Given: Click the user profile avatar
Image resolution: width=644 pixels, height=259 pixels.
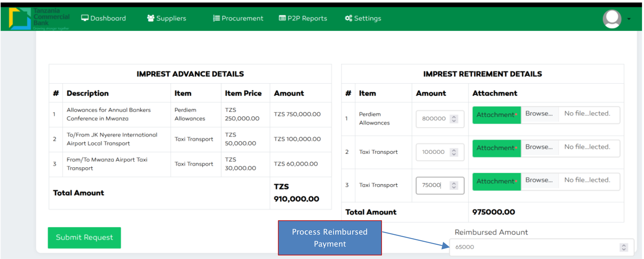Looking at the screenshot, I should [x=612, y=19].
